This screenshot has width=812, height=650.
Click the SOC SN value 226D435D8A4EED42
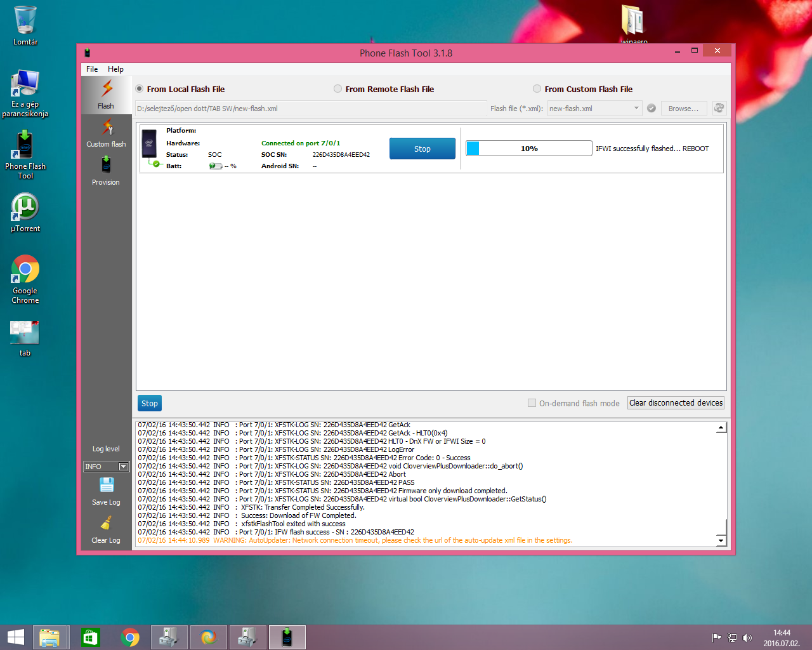tap(341, 155)
